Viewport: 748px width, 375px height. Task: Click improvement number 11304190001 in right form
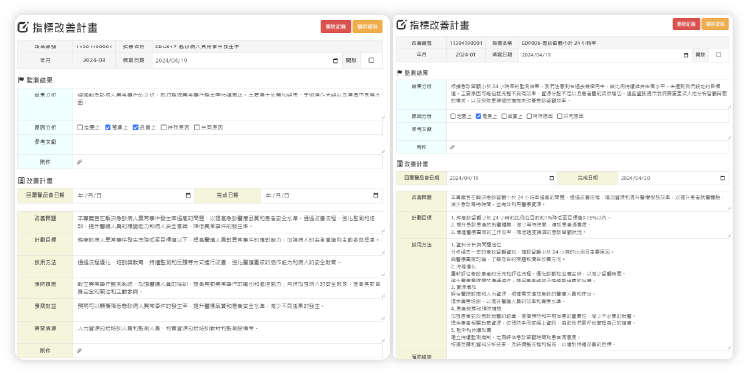(x=466, y=43)
